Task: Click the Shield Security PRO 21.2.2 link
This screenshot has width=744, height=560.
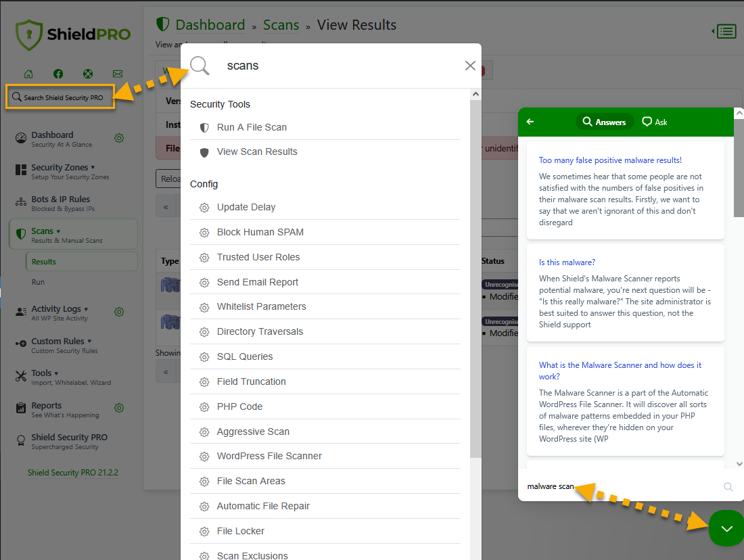Action: point(72,473)
